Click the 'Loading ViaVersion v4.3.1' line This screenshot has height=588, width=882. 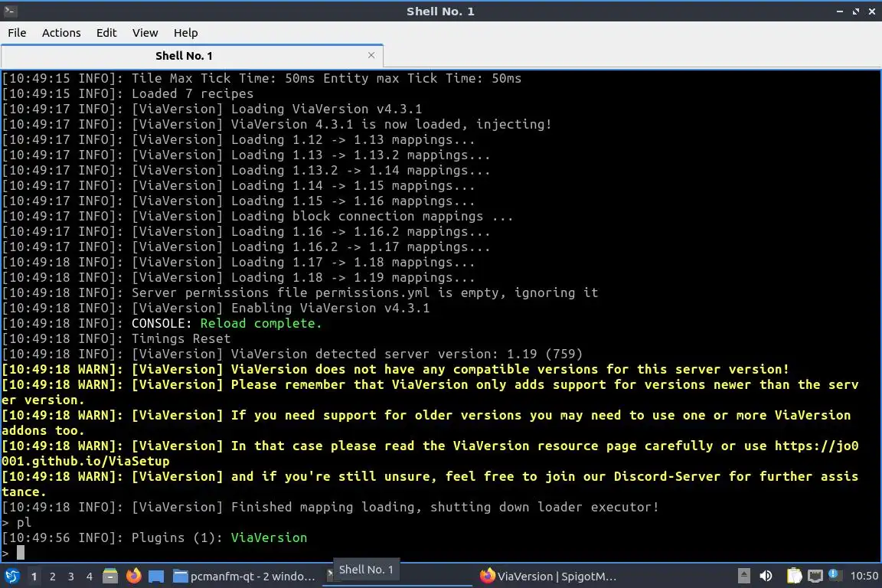click(211, 109)
